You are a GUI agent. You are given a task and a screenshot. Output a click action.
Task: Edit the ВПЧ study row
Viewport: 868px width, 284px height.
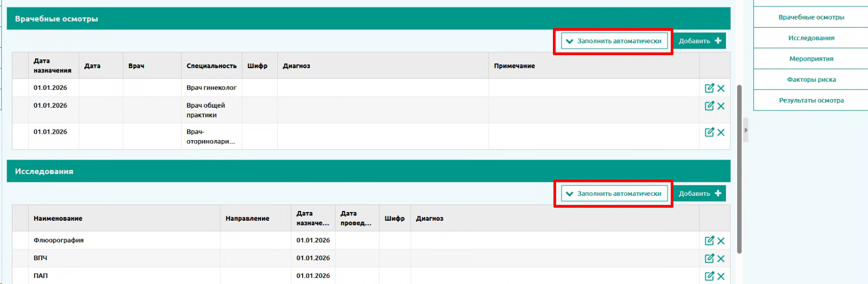point(709,259)
